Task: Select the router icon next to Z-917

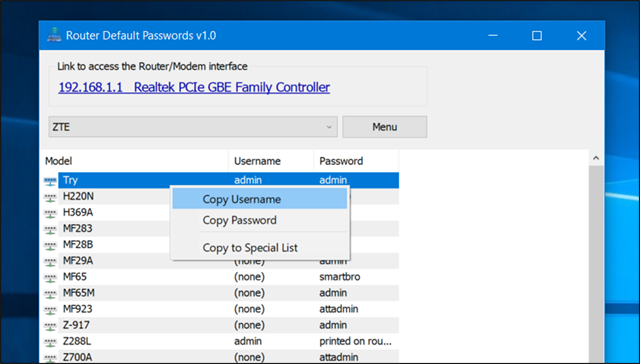Action: tap(50, 326)
